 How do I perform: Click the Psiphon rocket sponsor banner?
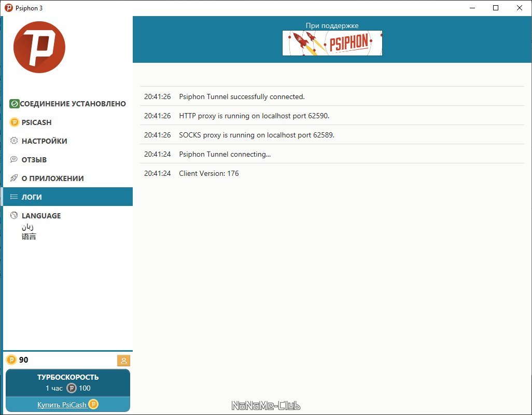click(x=332, y=43)
